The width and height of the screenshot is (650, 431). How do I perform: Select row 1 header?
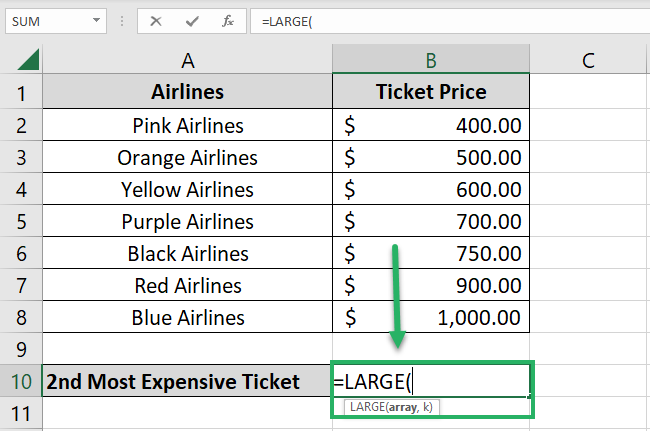tap(21, 93)
